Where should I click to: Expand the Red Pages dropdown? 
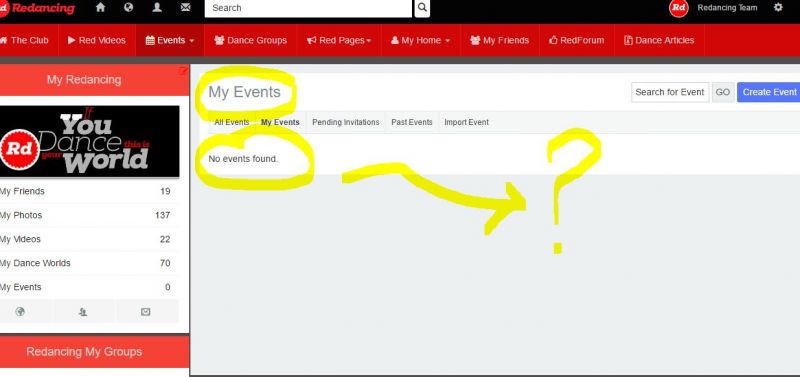pyautogui.click(x=339, y=40)
